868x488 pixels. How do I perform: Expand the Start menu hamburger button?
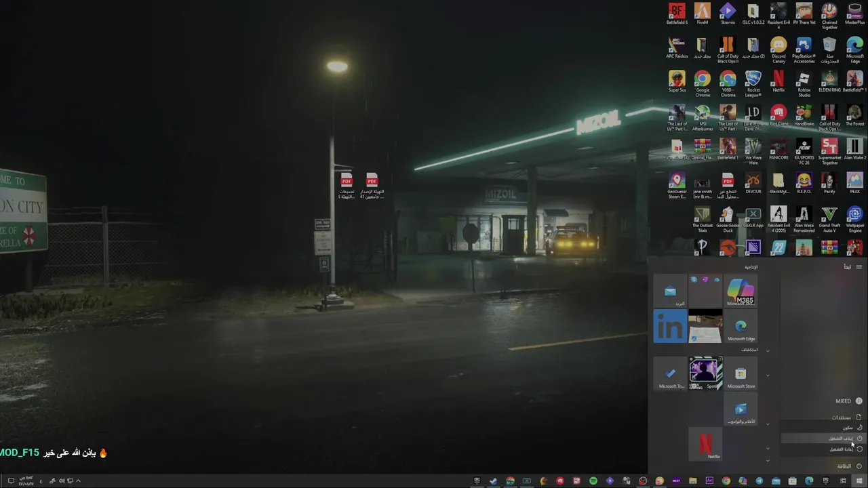pos(859,267)
